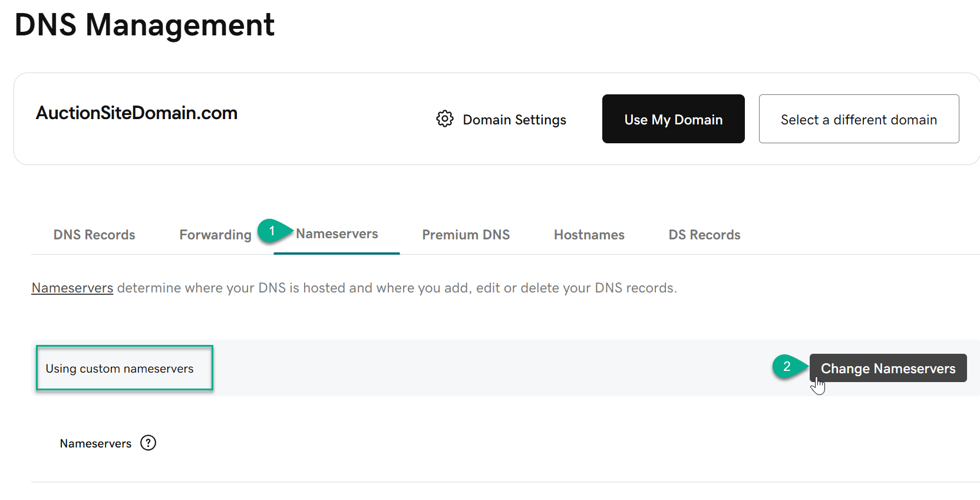Click the Using custom nameservers text
980x500 pixels.
120,369
